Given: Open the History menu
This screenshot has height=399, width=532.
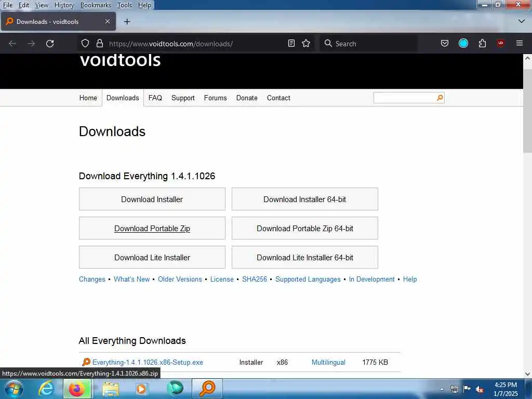Looking at the screenshot, I should coord(64,5).
